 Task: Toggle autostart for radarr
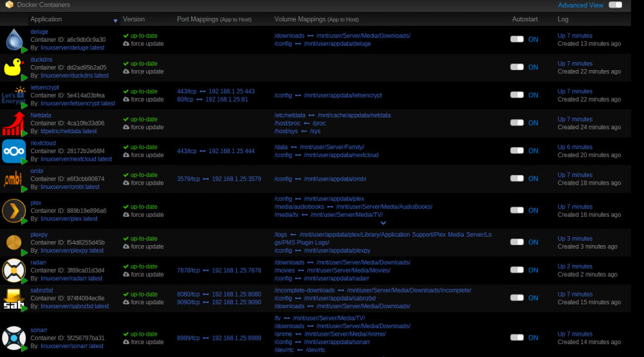(x=516, y=270)
